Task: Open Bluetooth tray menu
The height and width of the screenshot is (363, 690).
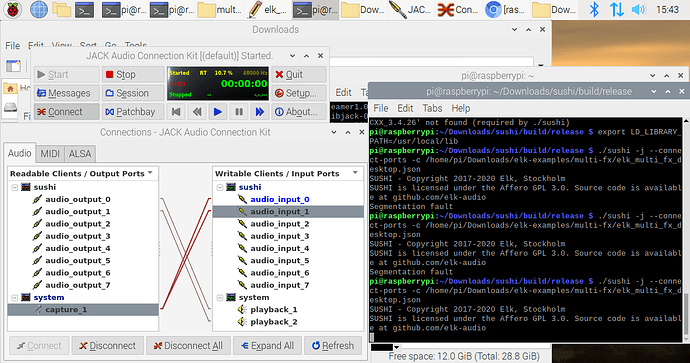Action: [594, 9]
